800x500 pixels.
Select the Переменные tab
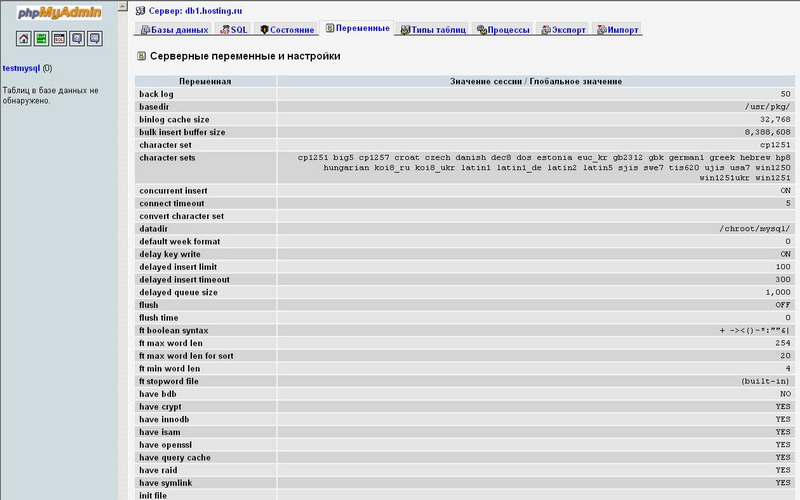click(x=357, y=29)
